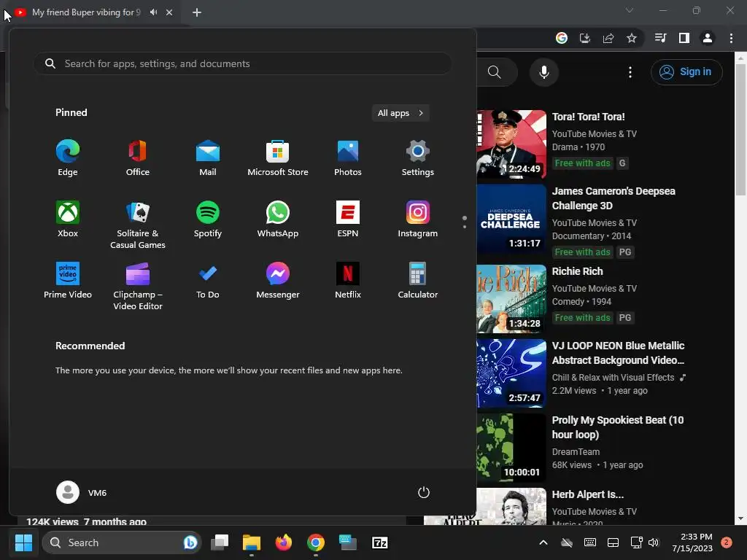
Task: Launch the Photos app
Action: (x=348, y=157)
